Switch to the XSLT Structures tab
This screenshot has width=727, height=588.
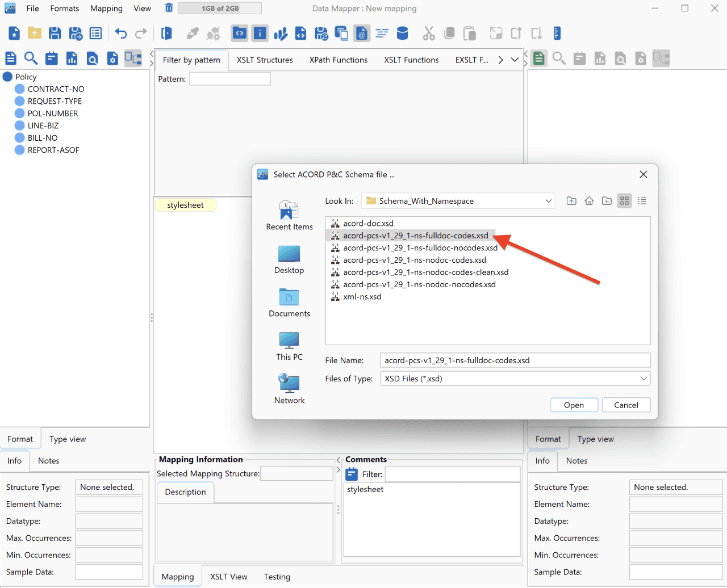click(265, 60)
